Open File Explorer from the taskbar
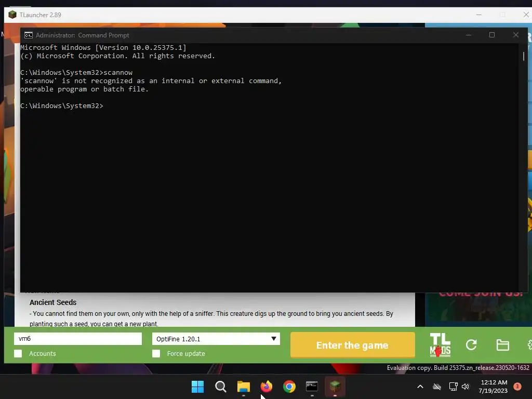 click(x=243, y=387)
